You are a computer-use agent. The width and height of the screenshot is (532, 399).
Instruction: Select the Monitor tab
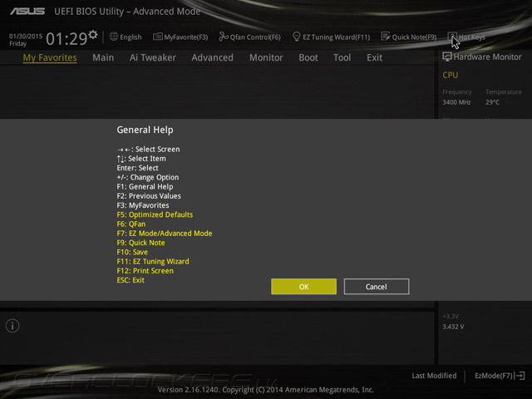click(x=266, y=57)
